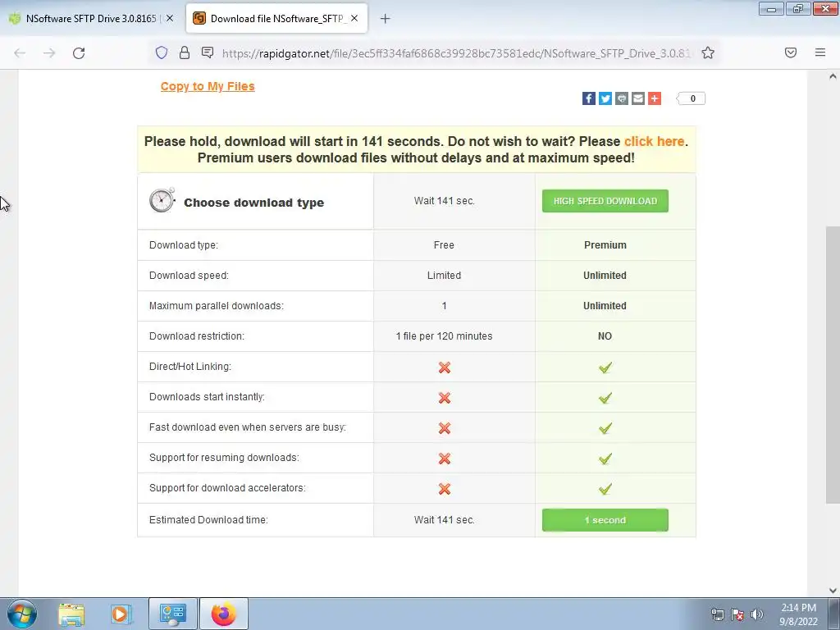
Task: Open the tracking protection shield icon
Action: click(162, 52)
